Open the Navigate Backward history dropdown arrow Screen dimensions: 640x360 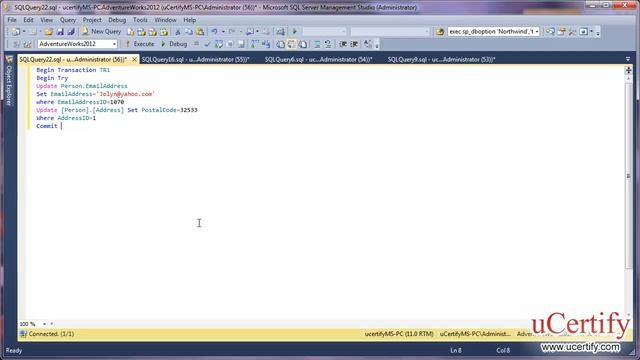pyautogui.click(x=257, y=31)
